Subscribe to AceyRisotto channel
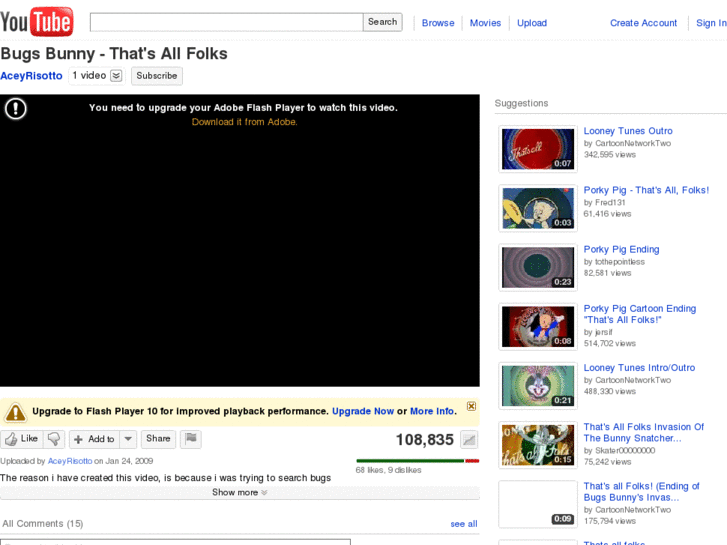 click(157, 76)
